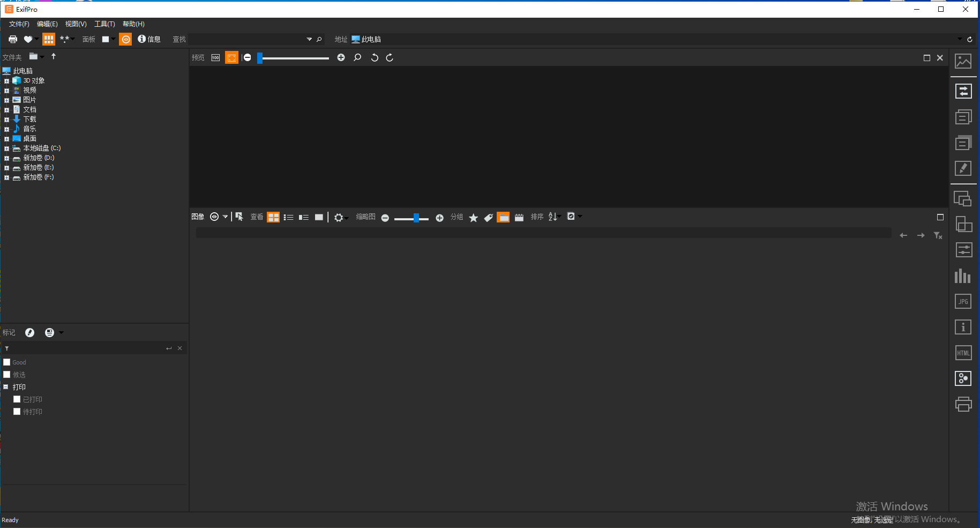
Task: Switch to list view mode
Action: point(288,217)
